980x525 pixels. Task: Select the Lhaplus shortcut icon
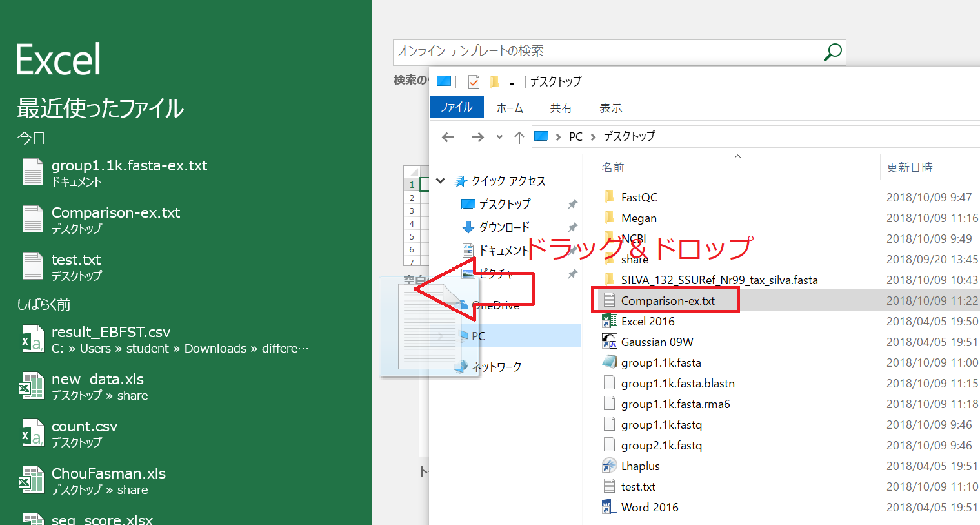coord(609,465)
